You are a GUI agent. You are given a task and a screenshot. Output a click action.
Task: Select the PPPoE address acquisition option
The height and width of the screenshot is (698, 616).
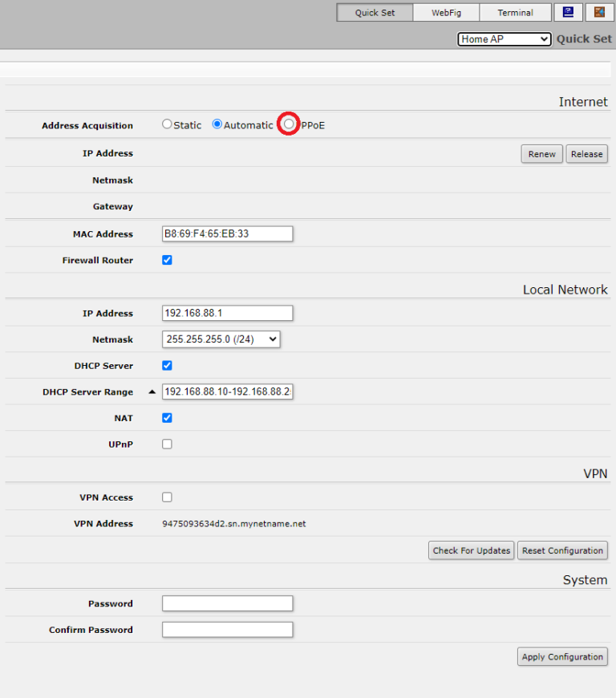[289, 124]
